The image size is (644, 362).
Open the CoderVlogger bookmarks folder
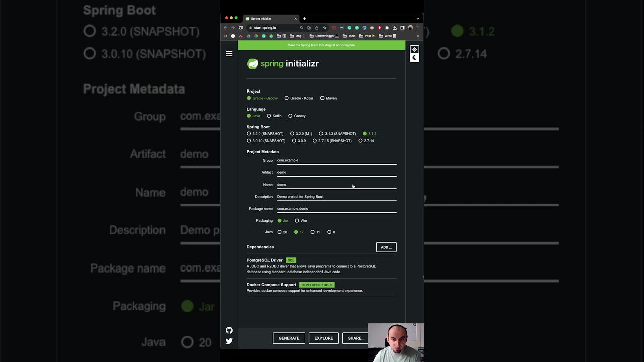pyautogui.click(x=324, y=36)
